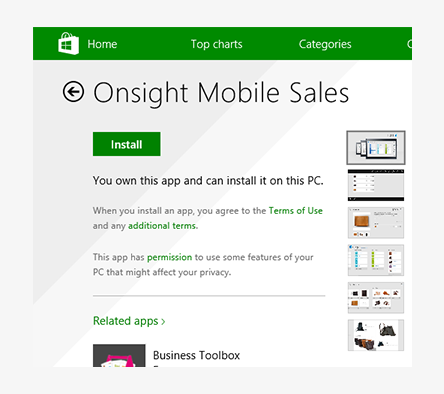
Task: Open the Home menu item
Action: (102, 44)
